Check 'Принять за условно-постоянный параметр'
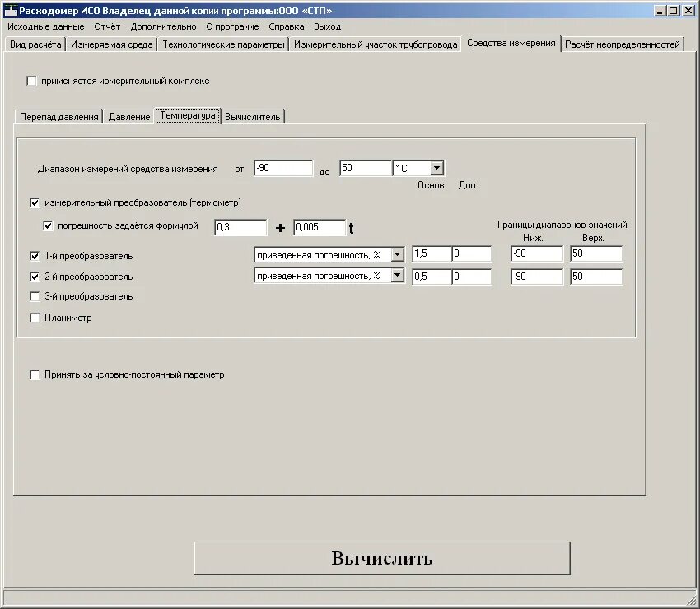The image size is (700, 609). 35,374
